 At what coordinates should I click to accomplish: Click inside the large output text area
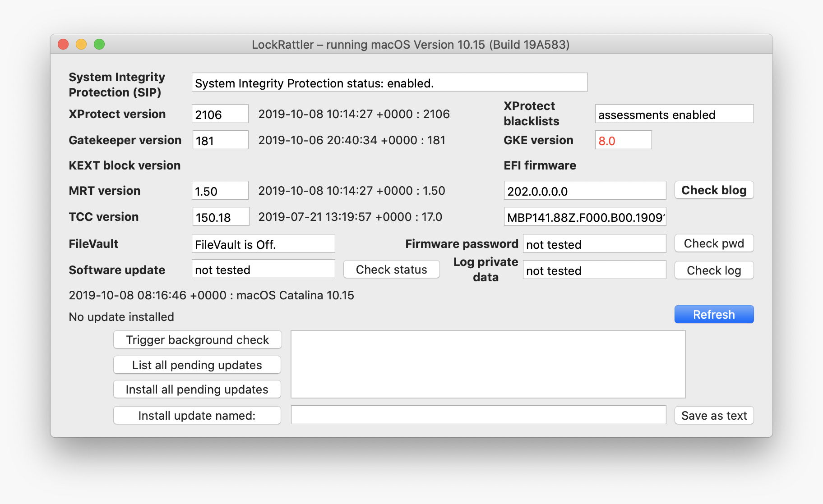tap(487, 364)
